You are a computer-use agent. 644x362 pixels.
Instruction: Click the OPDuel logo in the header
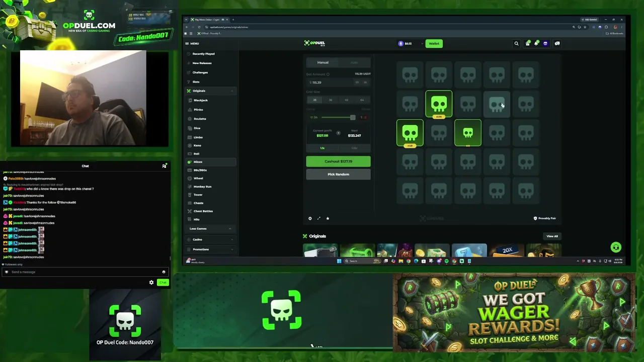(315, 43)
